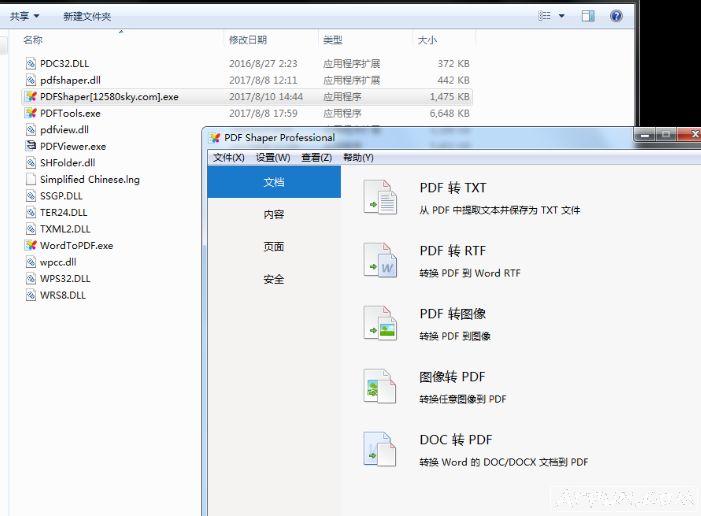Sort files by 类型 column header
This screenshot has height=516, width=701.
(x=333, y=40)
